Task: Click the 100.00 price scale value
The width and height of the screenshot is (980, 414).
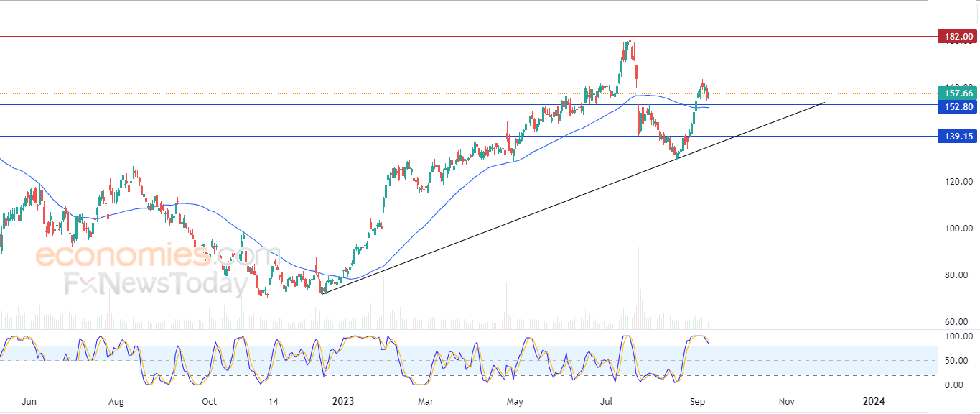Action: pos(959,229)
